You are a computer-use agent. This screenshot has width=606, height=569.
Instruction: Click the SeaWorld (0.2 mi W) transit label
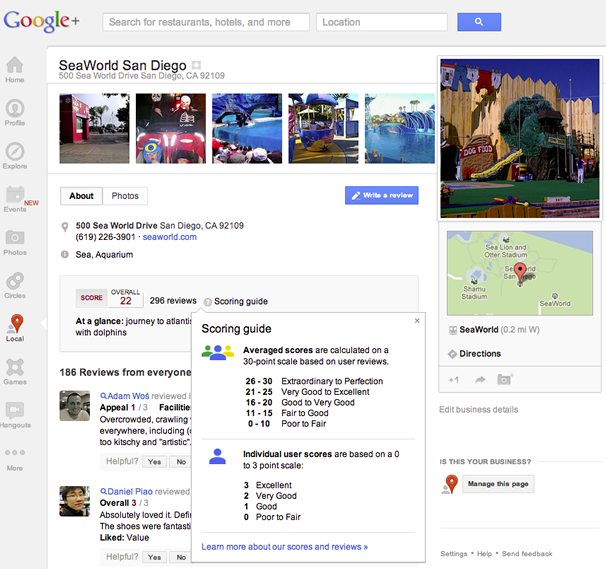click(499, 330)
